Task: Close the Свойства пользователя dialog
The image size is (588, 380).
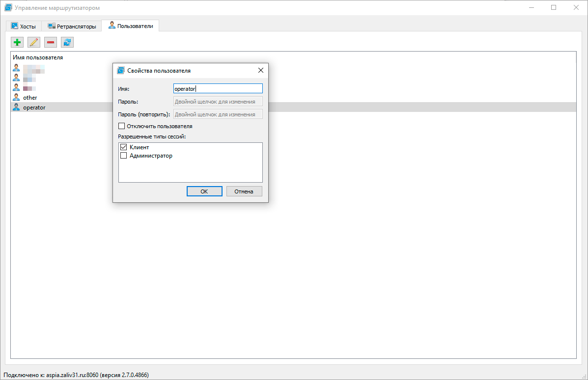Action: point(261,71)
